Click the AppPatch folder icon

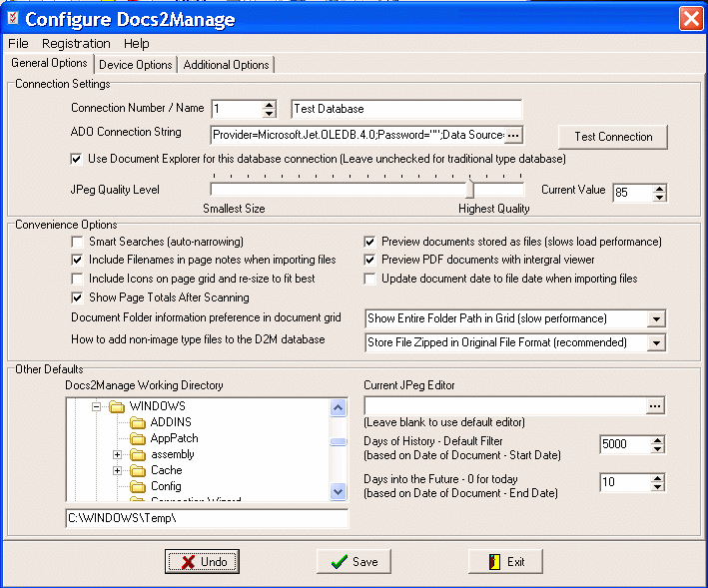point(138,438)
